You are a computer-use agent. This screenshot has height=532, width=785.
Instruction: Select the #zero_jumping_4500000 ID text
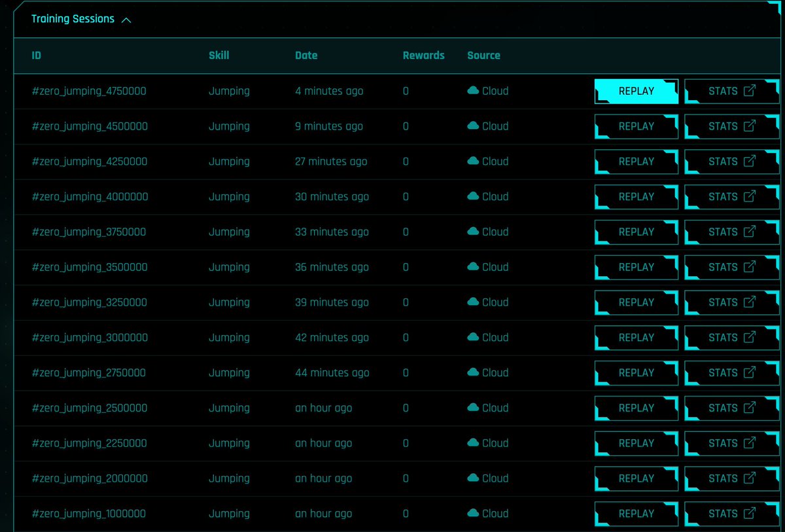(x=90, y=127)
